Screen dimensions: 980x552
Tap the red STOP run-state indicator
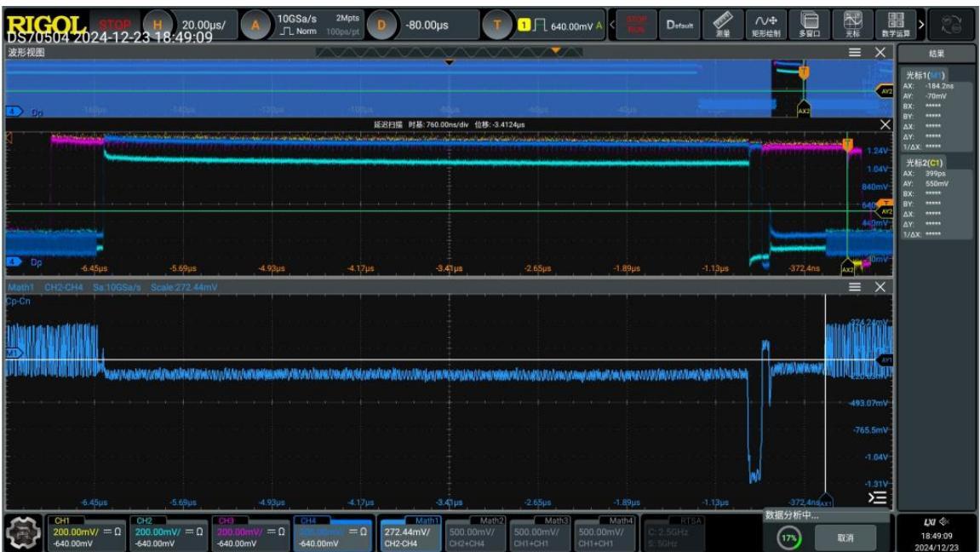[115, 25]
